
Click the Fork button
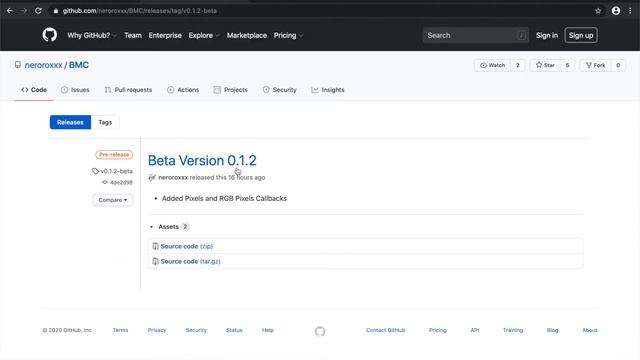coord(596,65)
